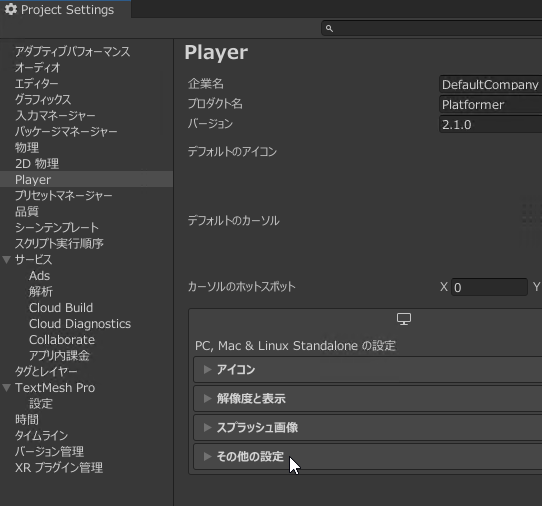Expand the スプラッシュ画像 section
This screenshot has height=506, width=542.
[367, 428]
